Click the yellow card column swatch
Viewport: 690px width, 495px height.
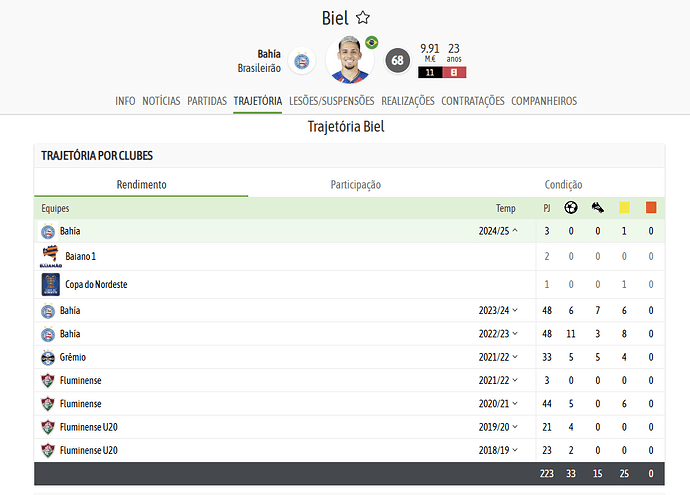[624, 207]
